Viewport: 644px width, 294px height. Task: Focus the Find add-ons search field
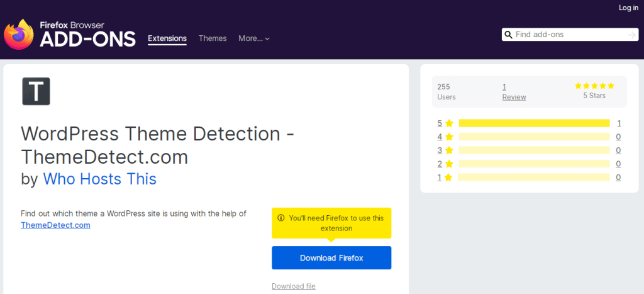point(570,35)
